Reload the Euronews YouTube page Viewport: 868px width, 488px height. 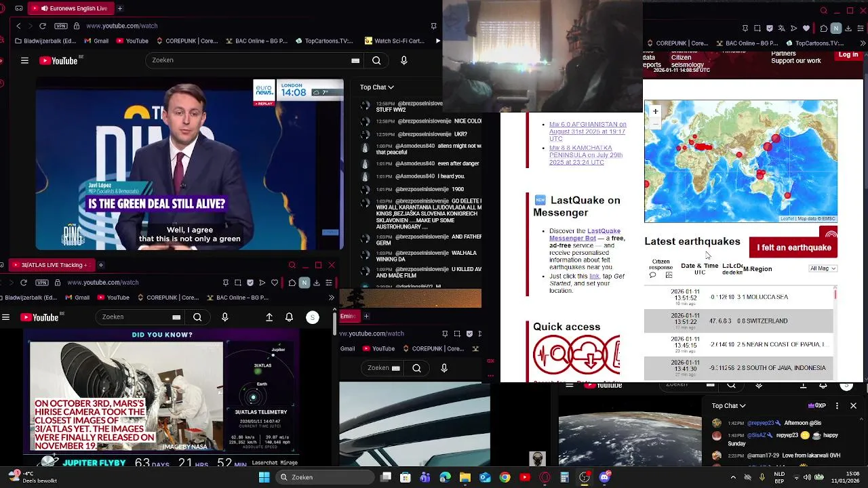43,26
